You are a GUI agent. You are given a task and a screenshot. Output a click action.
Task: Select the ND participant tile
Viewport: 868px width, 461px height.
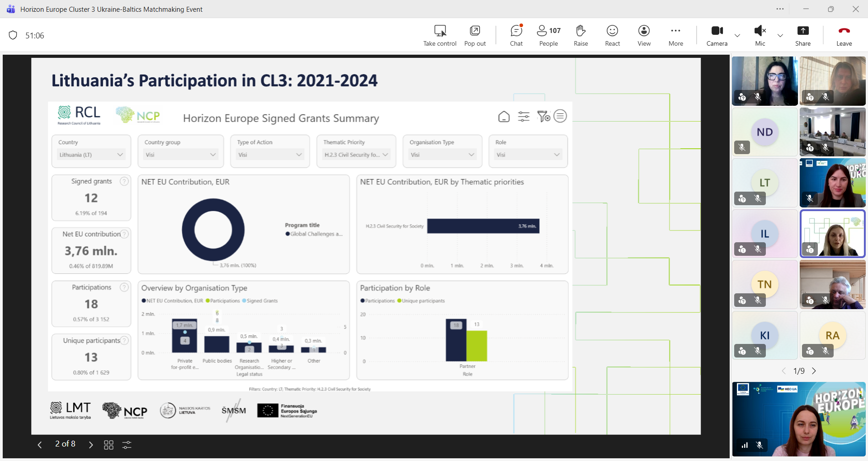[764, 132]
